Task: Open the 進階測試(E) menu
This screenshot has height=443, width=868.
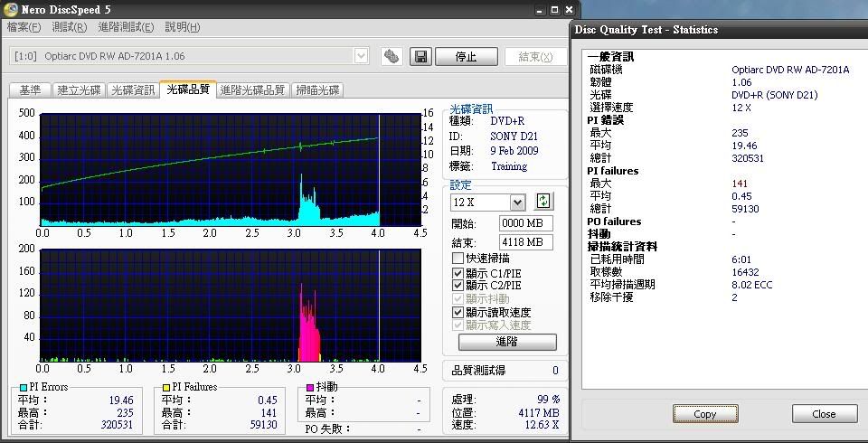Action: point(126,27)
